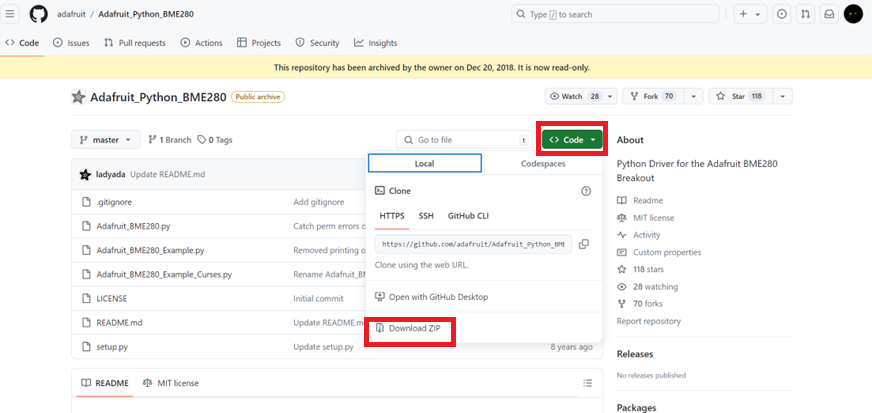Image resolution: width=872 pixels, height=413 pixels.
Task: Open the green Code dropdown button
Action: [572, 140]
